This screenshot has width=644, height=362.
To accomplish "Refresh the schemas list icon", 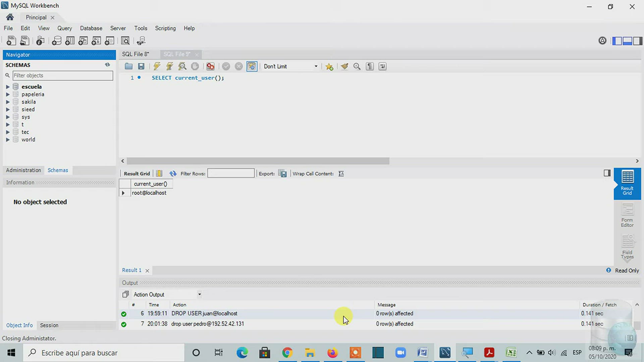I will (107, 65).
